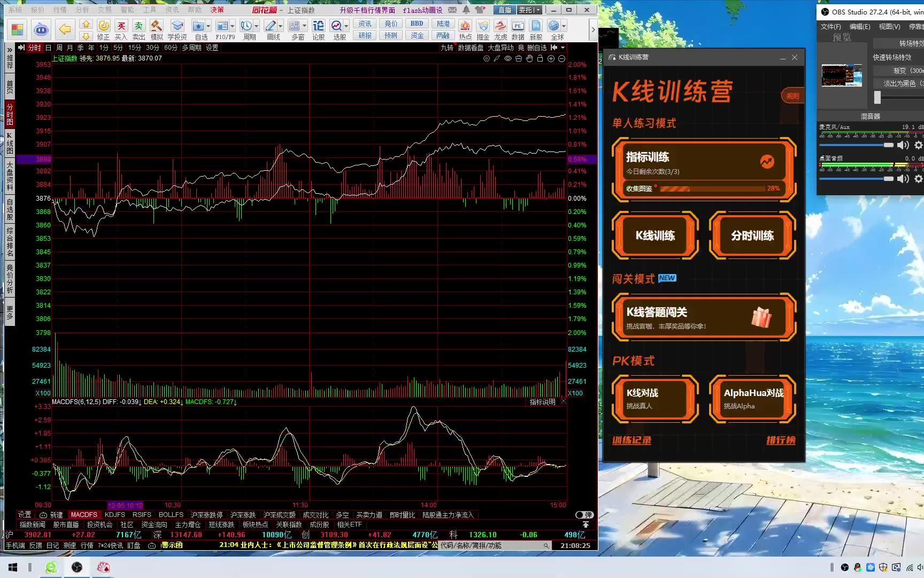This screenshot has width=924, height=578.
Task: Open the 文件(F) menu in OBS
Action: 830,26
